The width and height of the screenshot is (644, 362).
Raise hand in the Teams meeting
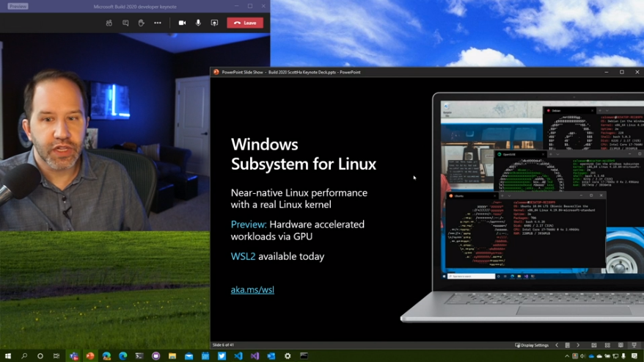(x=141, y=23)
